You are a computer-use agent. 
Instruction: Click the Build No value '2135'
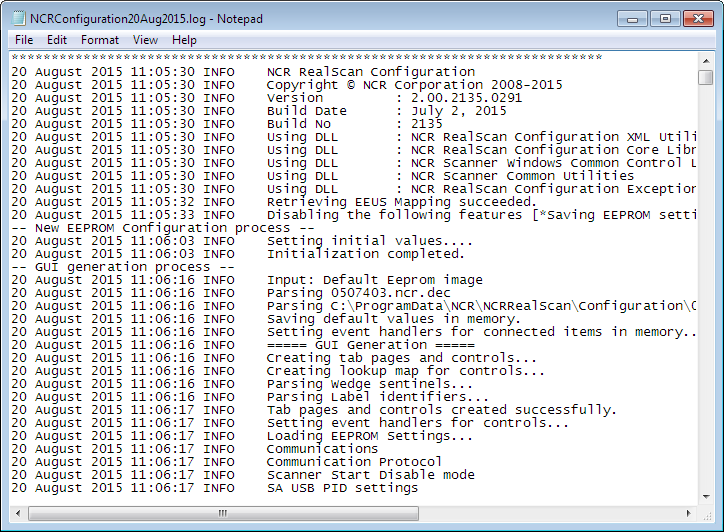click(427, 124)
